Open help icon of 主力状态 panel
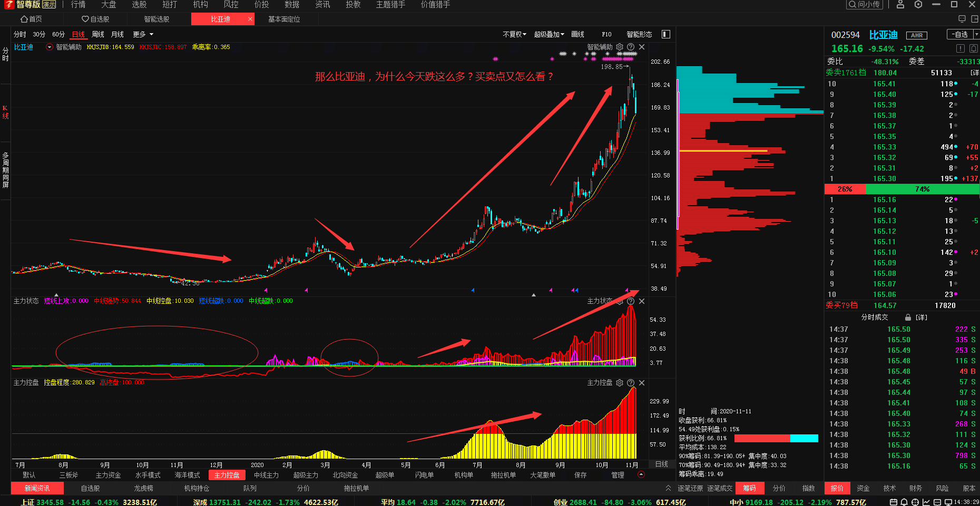 point(631,301)
